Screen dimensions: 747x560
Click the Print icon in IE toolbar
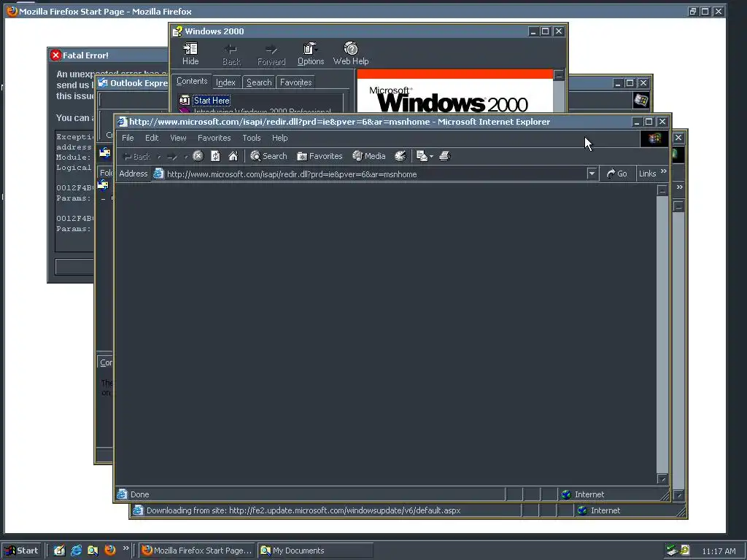click(x=445, y=156)
